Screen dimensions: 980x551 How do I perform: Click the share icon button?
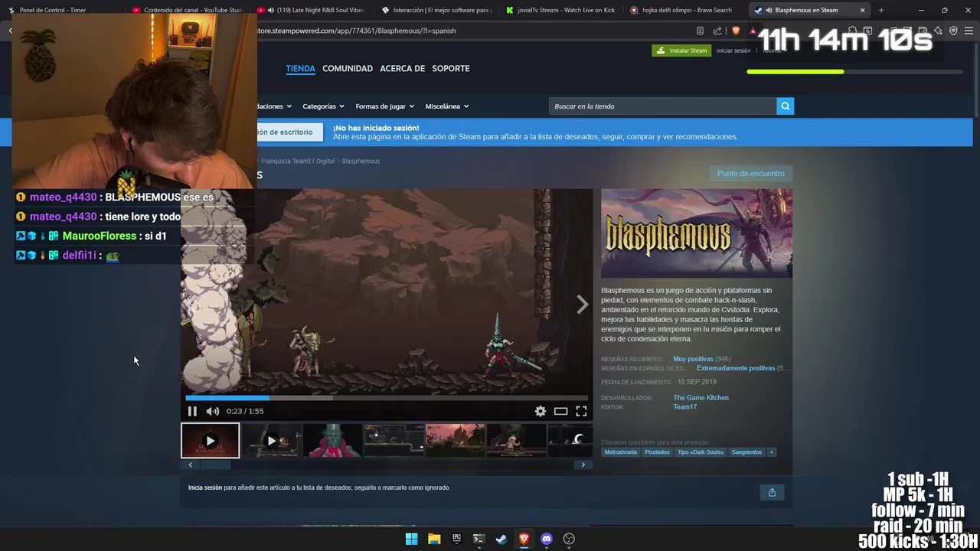click(772, 492)
